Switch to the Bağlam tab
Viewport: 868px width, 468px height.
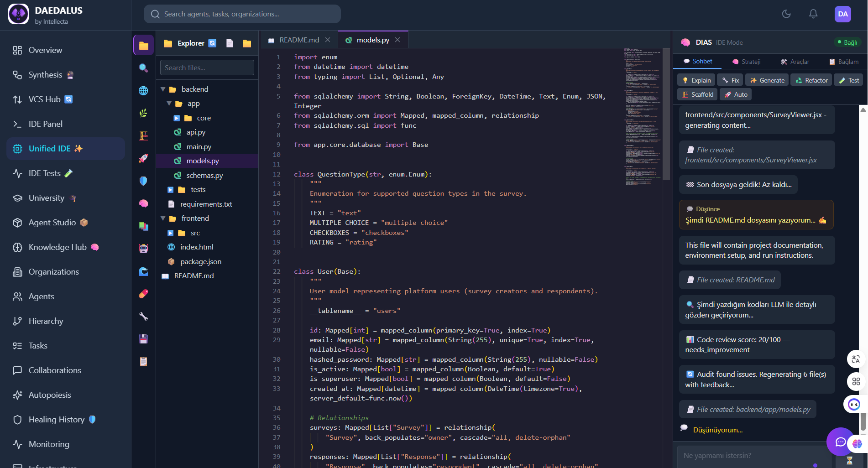tap(844, 62)
